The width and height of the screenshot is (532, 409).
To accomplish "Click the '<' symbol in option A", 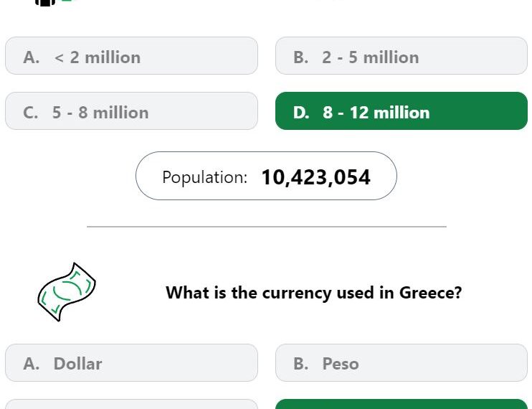I will 59,58.
